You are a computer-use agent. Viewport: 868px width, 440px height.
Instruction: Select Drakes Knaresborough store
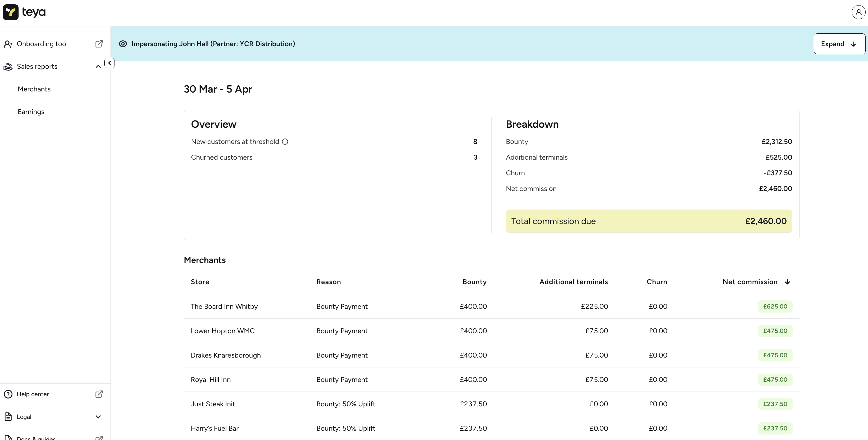coord(226,355)
